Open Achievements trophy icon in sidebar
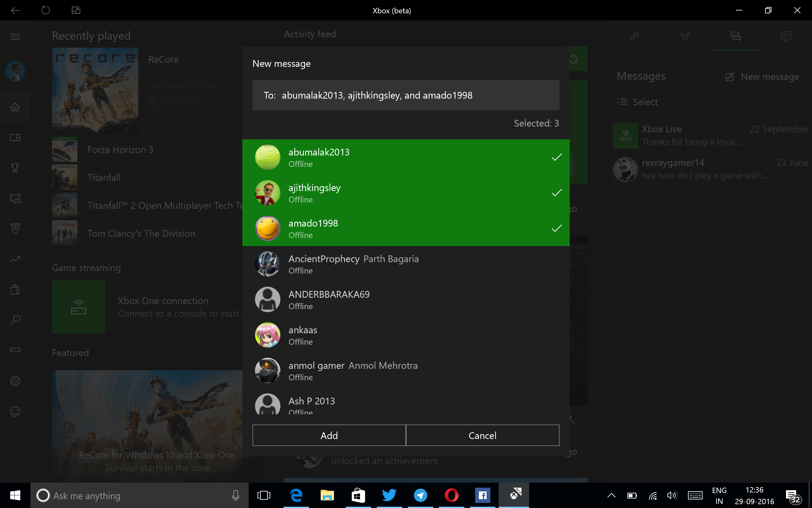Image resolution: width=812 pixels, height=508 pixels. point(15,168)
